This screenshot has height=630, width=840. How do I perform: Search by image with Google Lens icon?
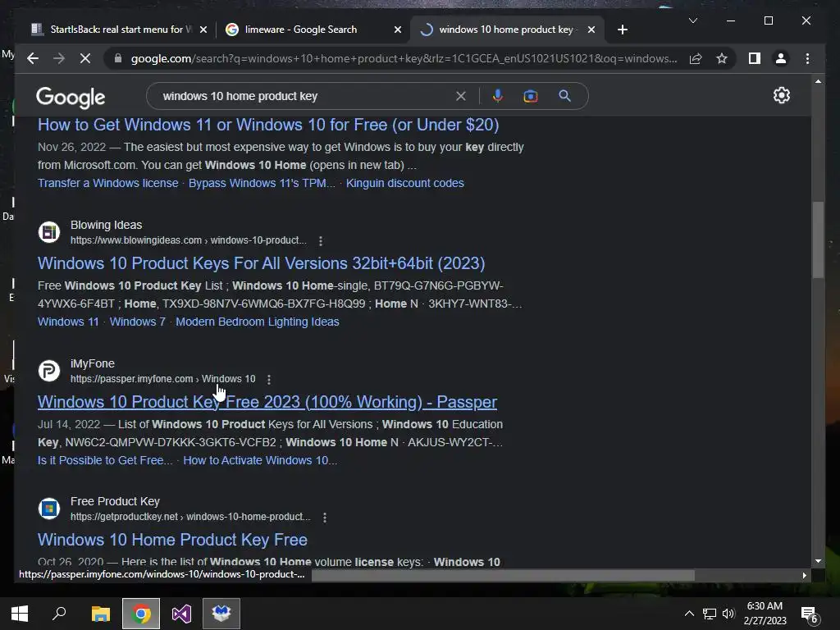pos(531,96)
